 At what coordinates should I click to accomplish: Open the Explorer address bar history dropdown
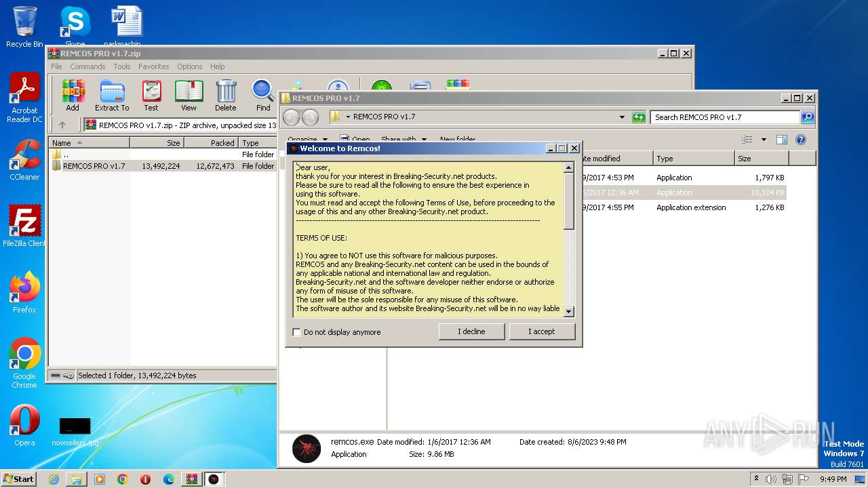622,117
